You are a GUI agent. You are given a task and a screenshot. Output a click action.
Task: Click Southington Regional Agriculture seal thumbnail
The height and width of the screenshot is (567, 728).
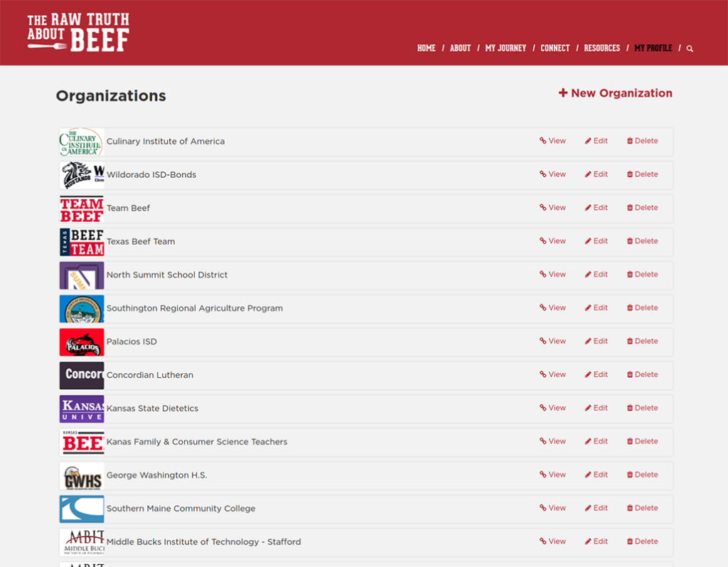click(82, 309)
